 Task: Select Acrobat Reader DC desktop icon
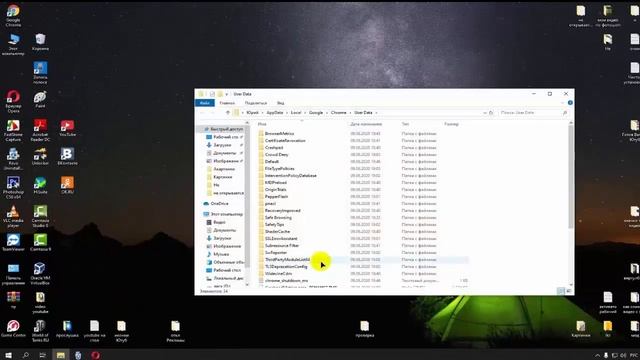click(x=40, y=130)
